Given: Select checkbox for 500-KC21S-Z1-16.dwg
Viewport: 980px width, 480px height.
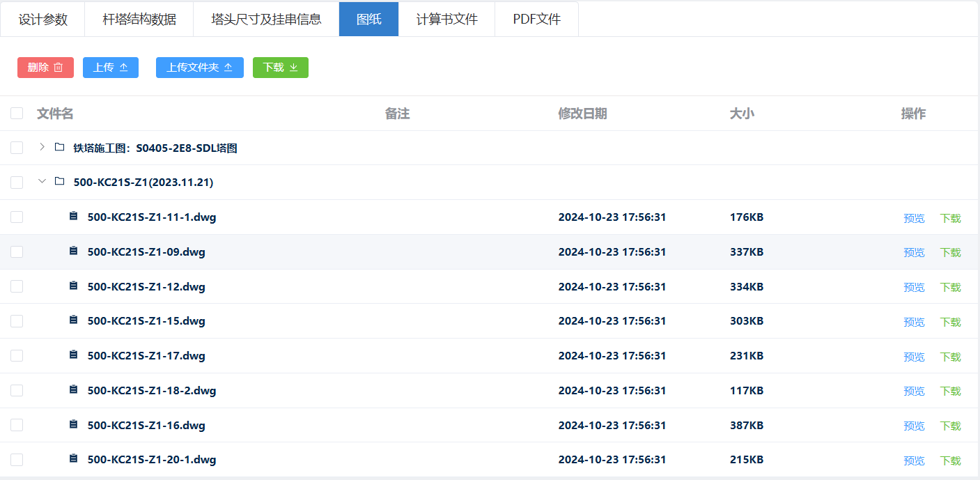Looking at the screenshot, I should click(17, 425).
